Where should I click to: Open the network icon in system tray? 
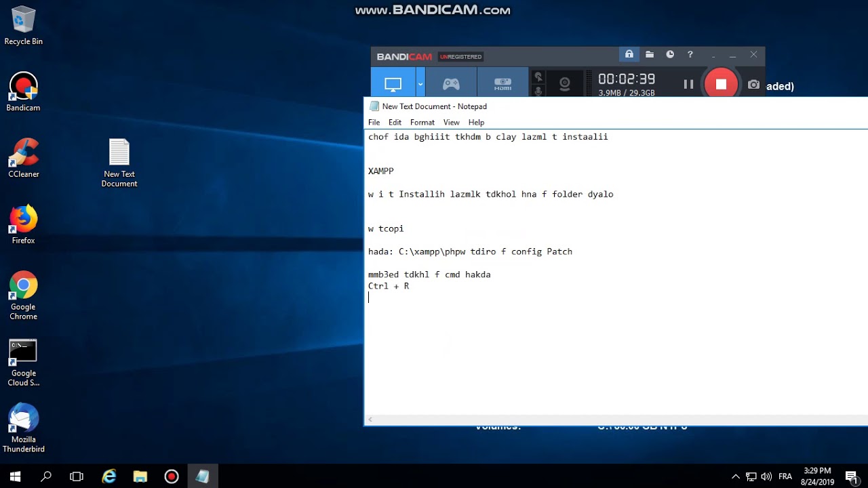[x=751, y=476]
